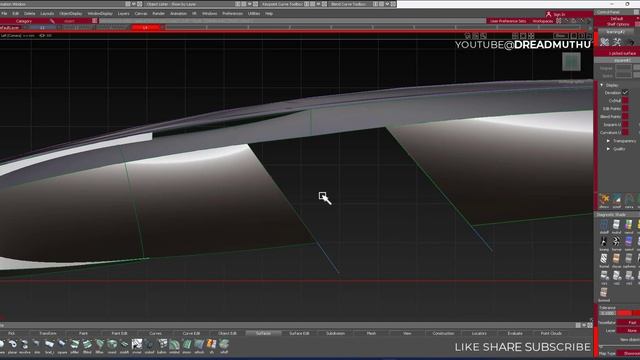640x360 pixels.
Task: Open the curvature evaluation tool icon
Action: (x=629, y=200)
